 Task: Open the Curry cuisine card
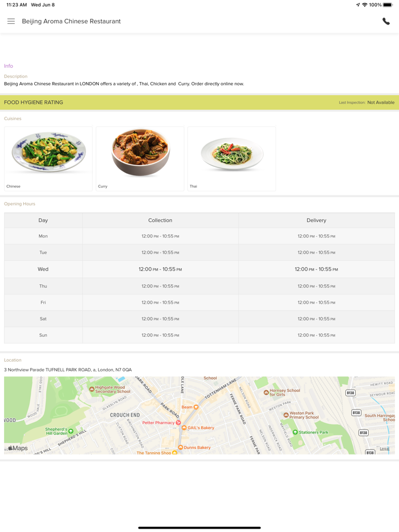pyautogui.click(x=140, y=158)
